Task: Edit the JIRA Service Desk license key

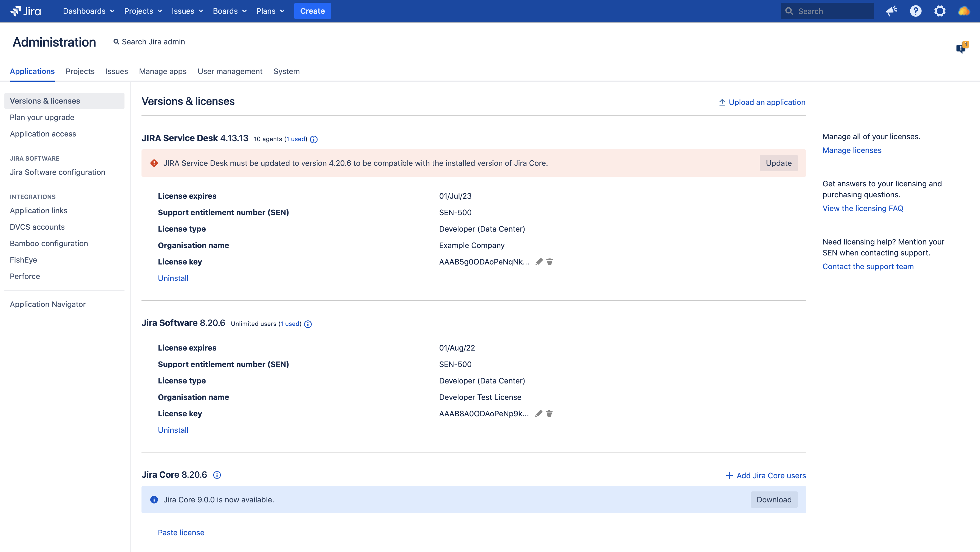Action: [x=539, y=261]
